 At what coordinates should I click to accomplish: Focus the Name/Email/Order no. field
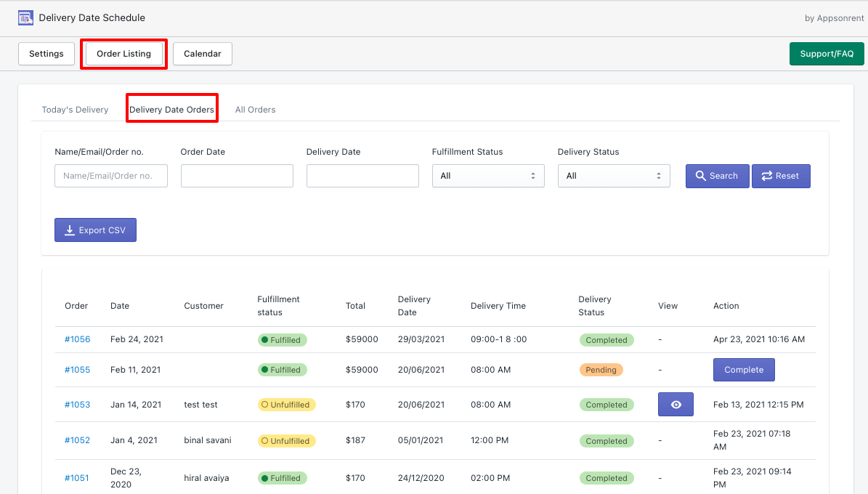point(111,176)
